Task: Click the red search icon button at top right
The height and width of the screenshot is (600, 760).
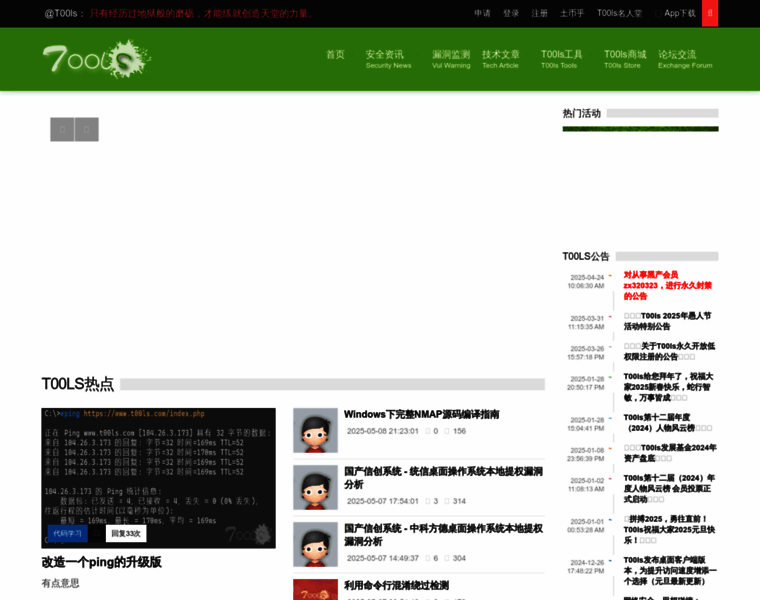Action: [x=710, y=13]
